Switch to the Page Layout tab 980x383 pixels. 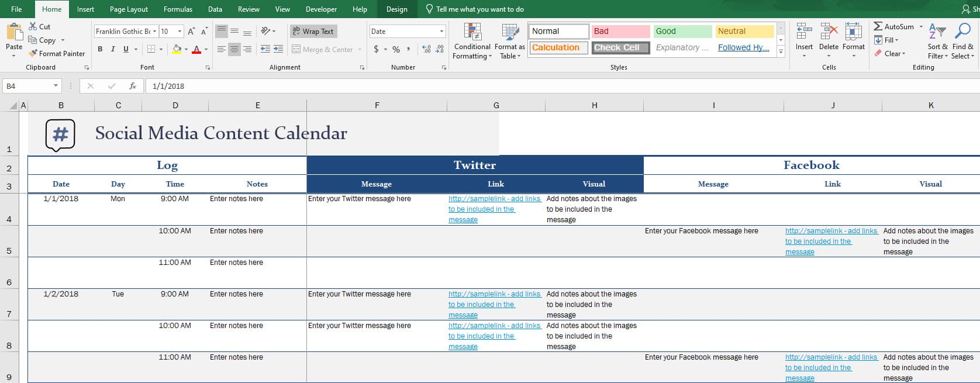(129, 9)
